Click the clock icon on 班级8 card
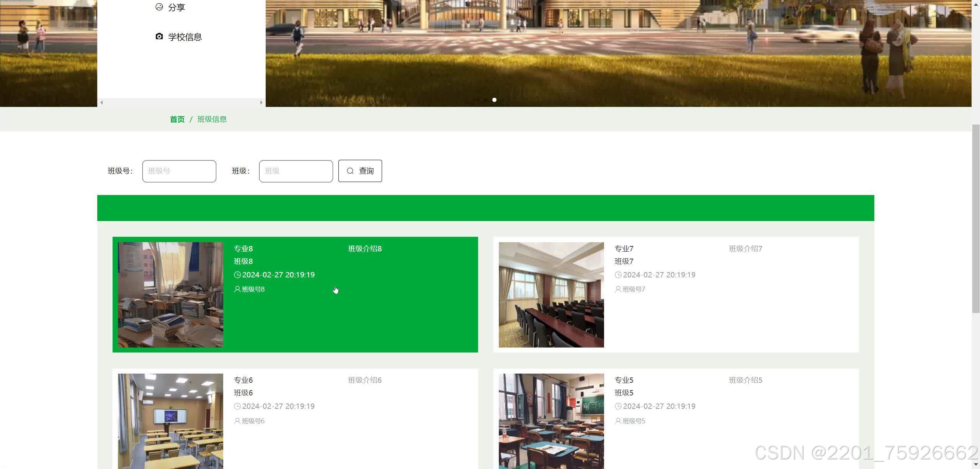Image resolution: width=980 pixels, height=469 pixels. pos(237,275)
